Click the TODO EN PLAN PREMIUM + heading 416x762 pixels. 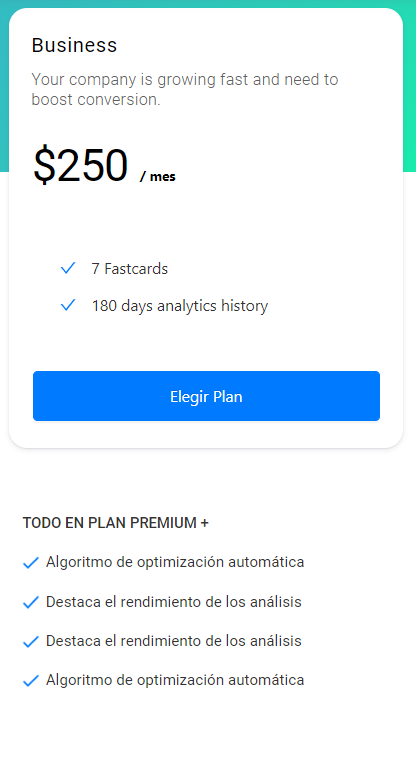coord(116,523)
